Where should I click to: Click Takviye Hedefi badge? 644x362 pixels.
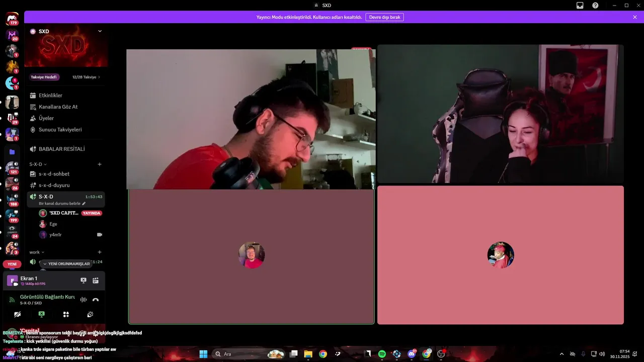coord(44,77)
